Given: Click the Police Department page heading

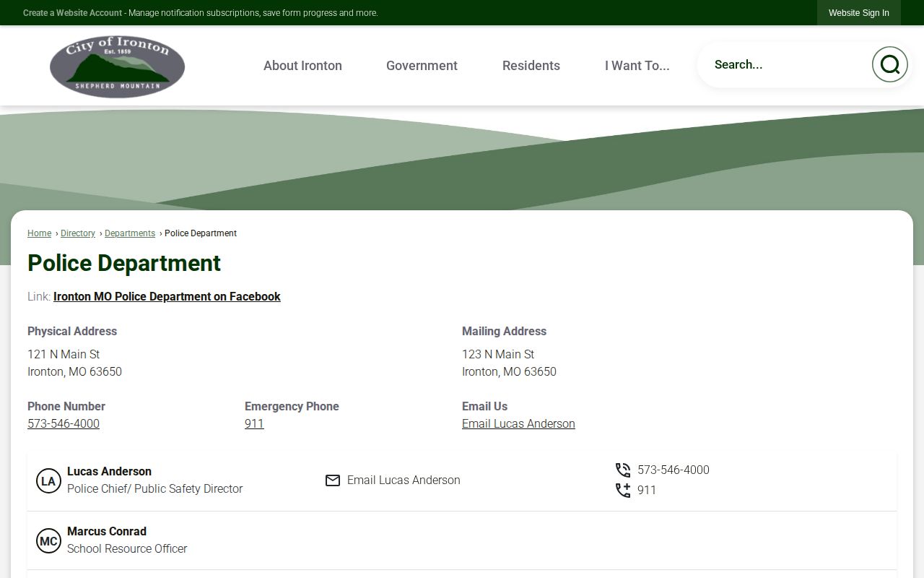Looking at the screenshot, I should tap(124, 263).
